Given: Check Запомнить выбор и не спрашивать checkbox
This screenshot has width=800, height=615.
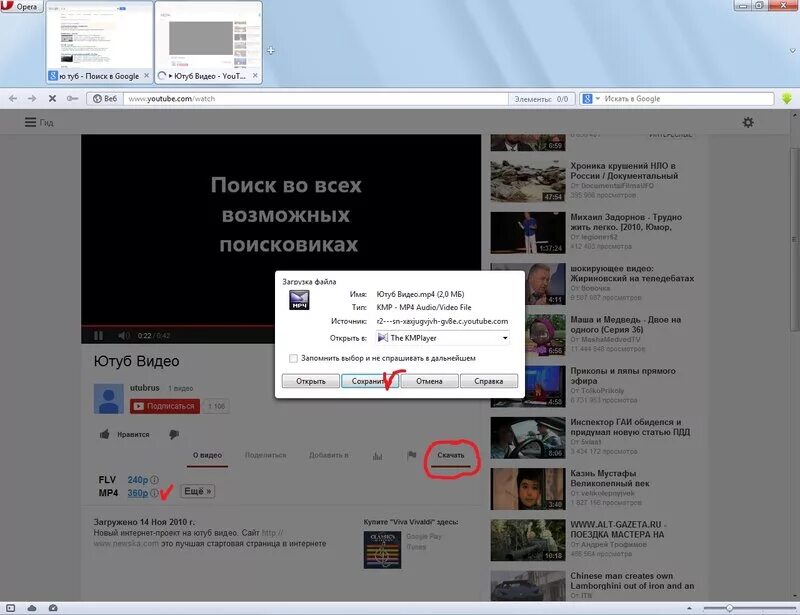Looking at the screenshot, I should pyautogui.click(x=293, y=358).
